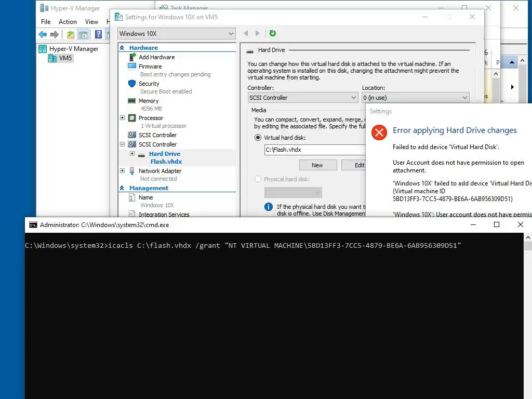Click the previous arrow in Settings navigation
This screenshot has height=399, width=532.
(246, 33)
